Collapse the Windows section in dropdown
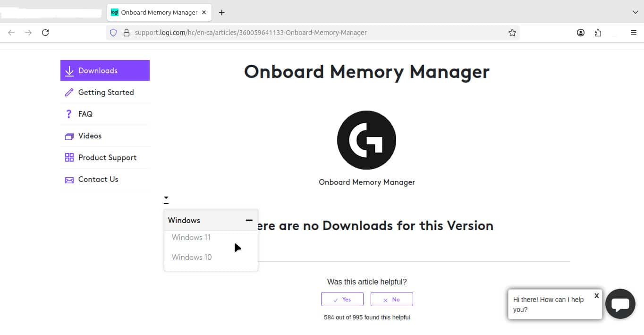Image resolution: width=644 pixels, height=335 pixels. [x=249, y=220]
